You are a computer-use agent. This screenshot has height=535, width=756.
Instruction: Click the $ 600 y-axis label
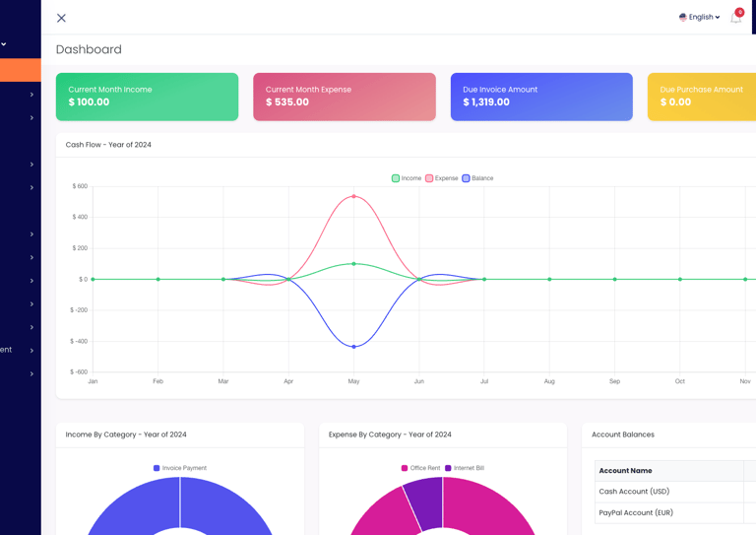[x=80, y=186]
